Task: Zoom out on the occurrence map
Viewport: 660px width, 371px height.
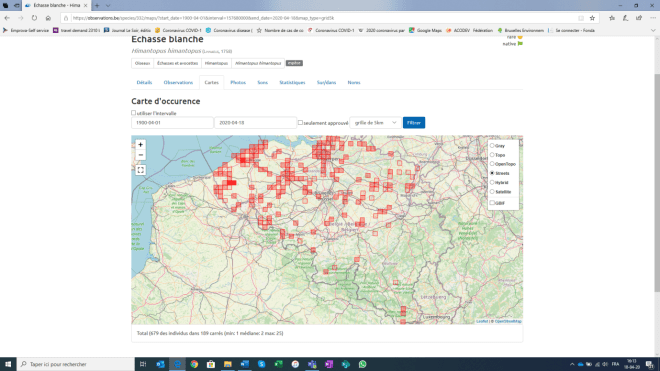Action: coord(141,155)
